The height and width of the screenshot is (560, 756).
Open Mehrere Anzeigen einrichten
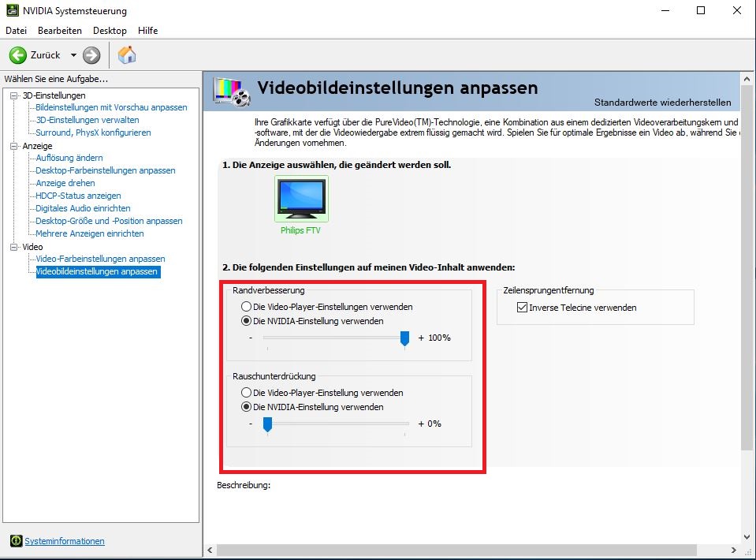90,233
